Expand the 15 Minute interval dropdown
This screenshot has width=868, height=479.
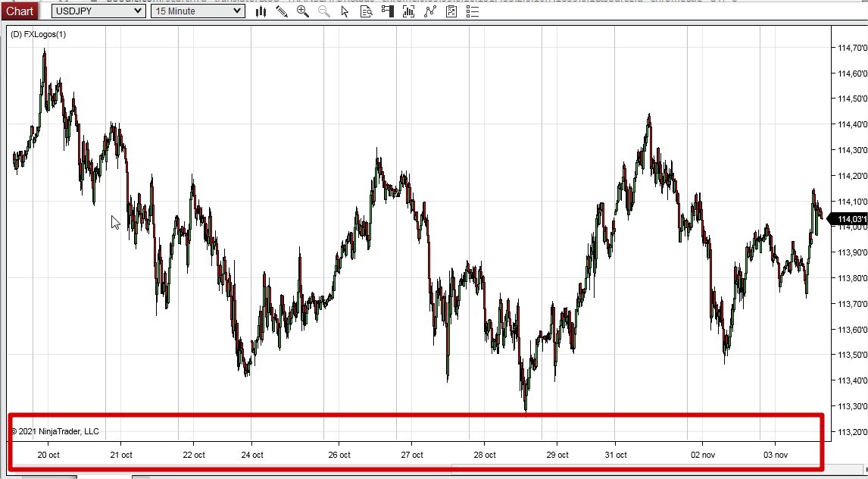(x=198, y=11)
